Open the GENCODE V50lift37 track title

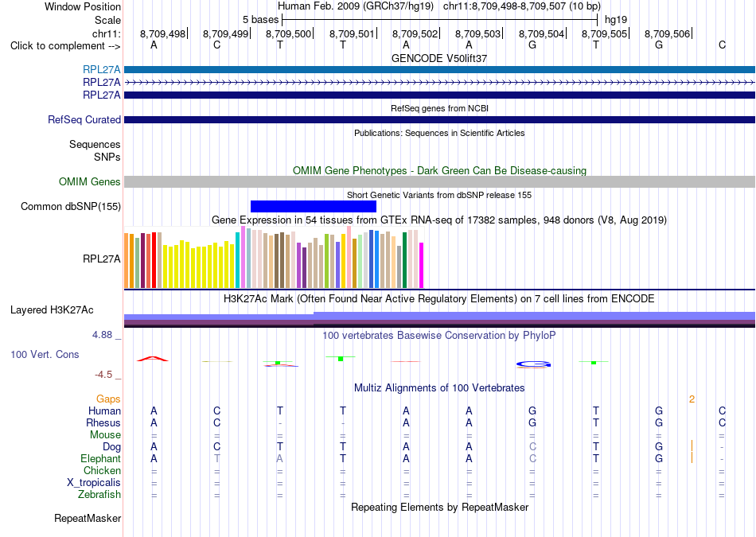tap(439, 58)
